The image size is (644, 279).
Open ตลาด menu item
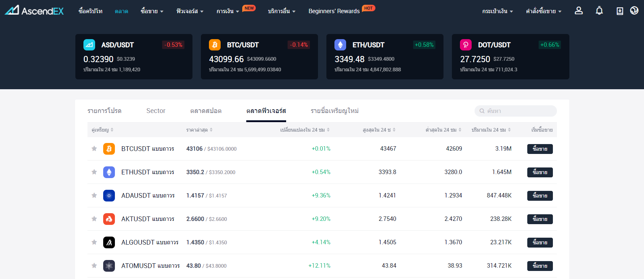click(x=121, y=11)
